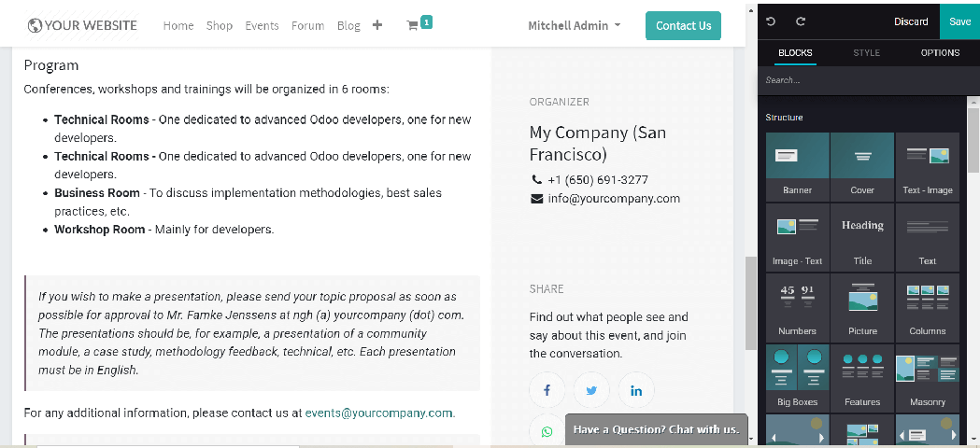
Task: Open the Forum menu item
Action: point(307,25)
